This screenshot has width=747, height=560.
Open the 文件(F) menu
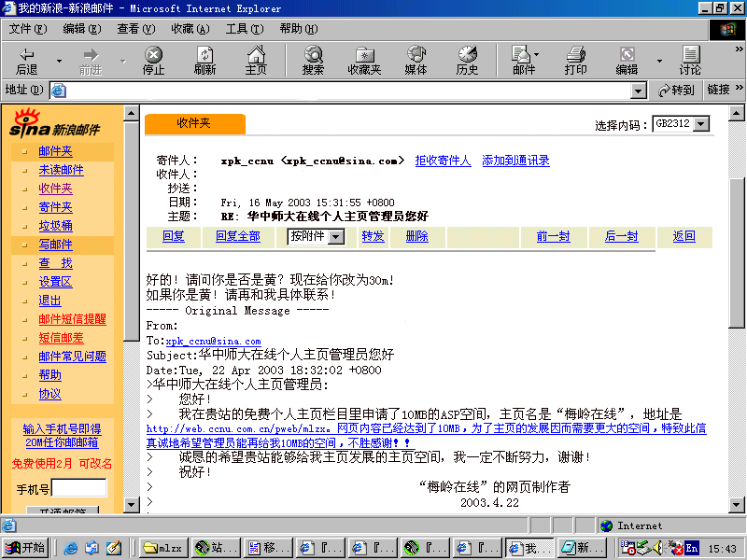(x=28, y=29)
